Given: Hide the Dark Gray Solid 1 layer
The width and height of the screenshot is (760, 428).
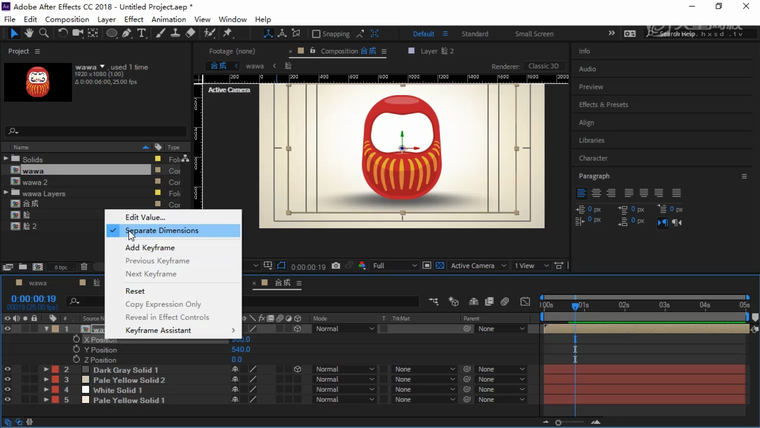Looking at the screenshot, I should tap(7, 370).
